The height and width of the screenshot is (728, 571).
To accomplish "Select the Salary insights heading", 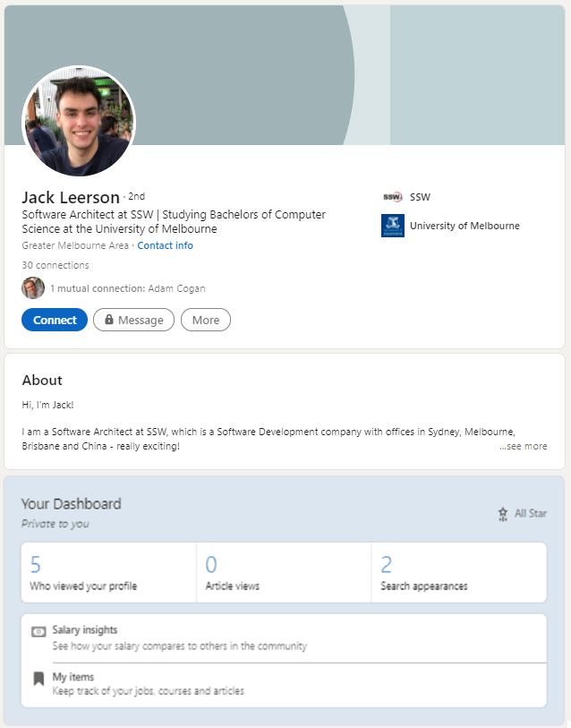I will tap(85, 630).
